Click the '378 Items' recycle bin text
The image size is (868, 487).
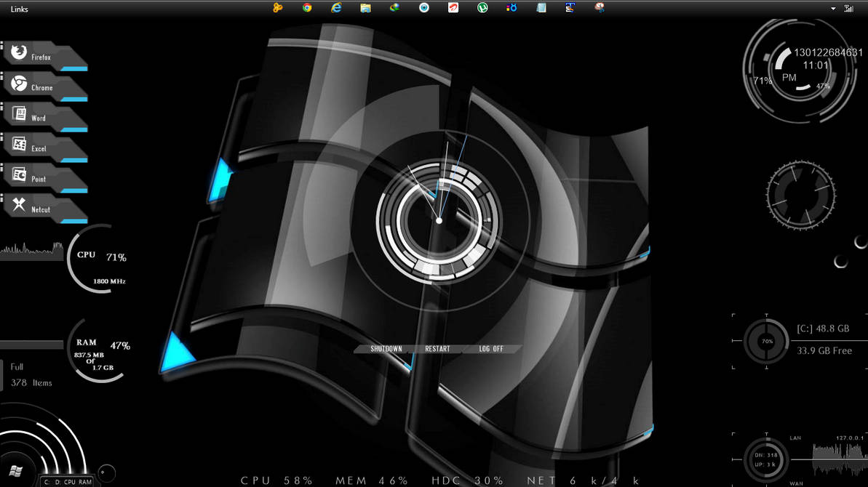coord(31,382)
